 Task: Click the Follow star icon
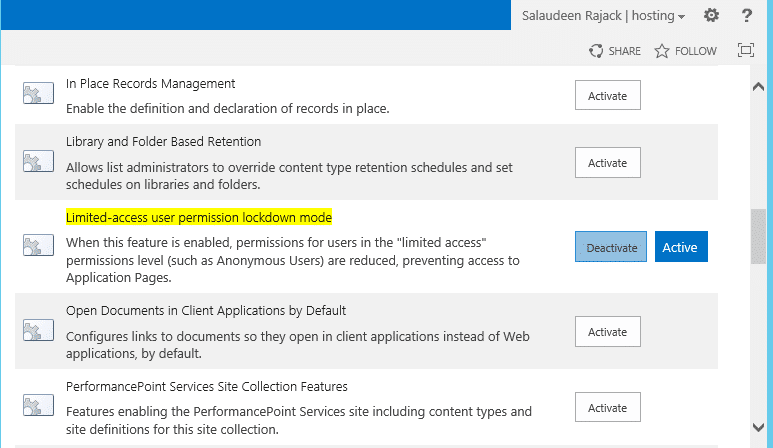662,51
